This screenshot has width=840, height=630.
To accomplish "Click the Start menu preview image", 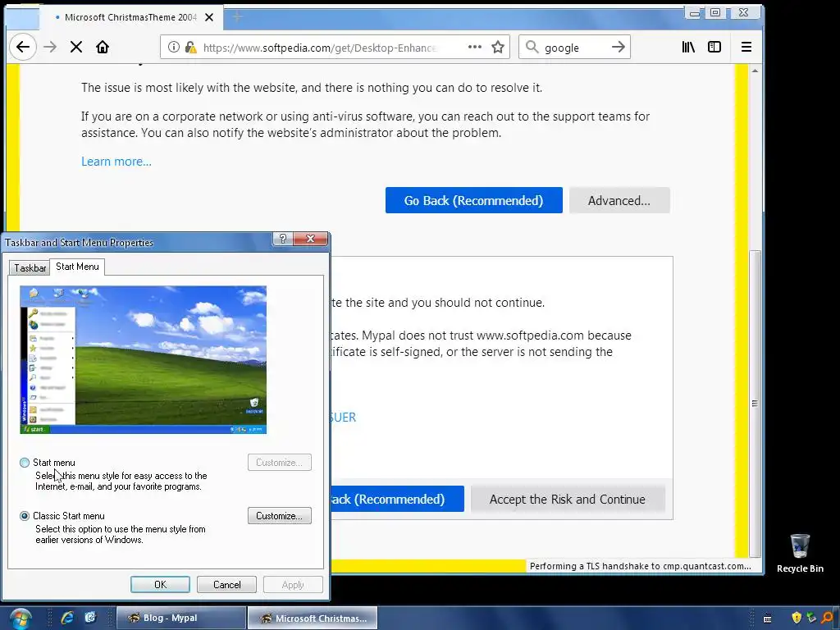I will click(143, 360).
